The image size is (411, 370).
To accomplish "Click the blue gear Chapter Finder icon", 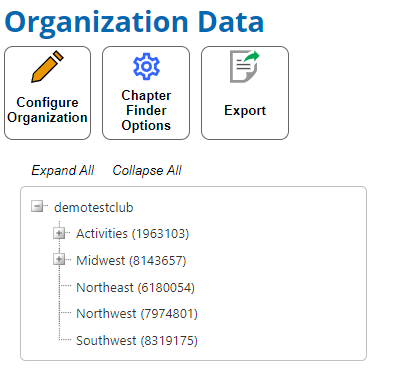I will click(x=146, y=66).
